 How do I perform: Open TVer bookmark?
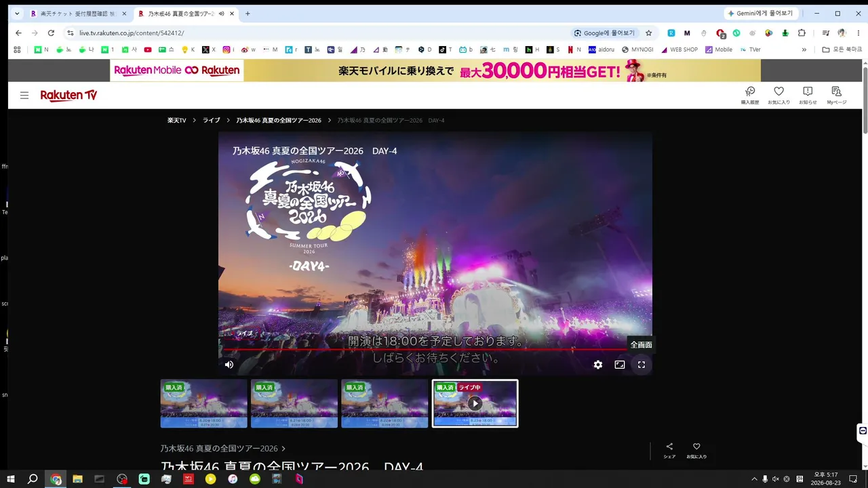[x=750, y=49]
